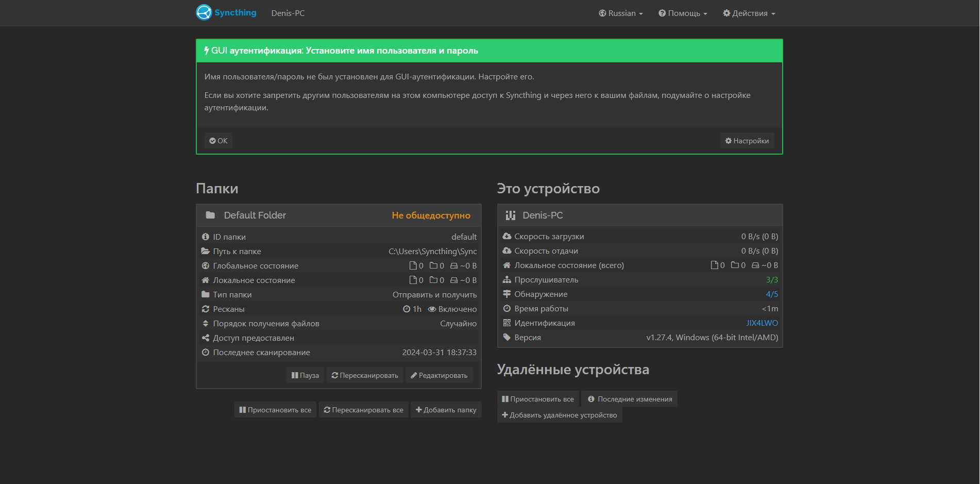Click Добавить папку button
980x484 pixels.
(446, 410)
